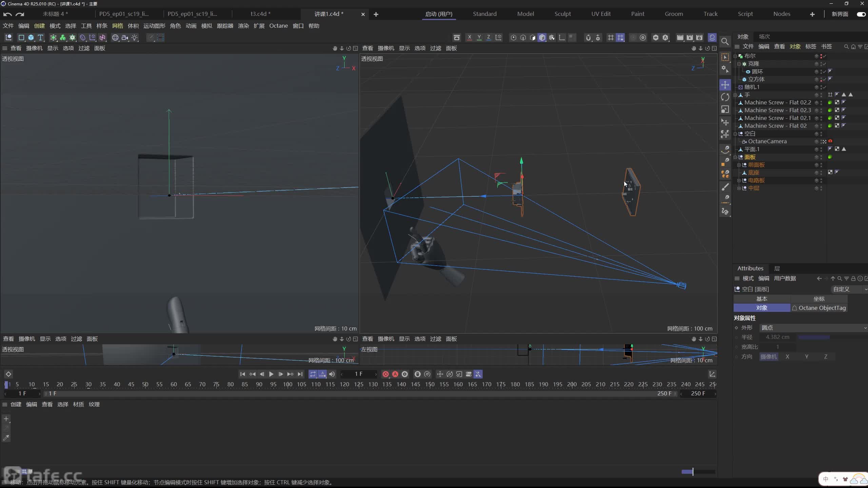868x488 pixels.
Task: Toggle visibility dots for 平面.1 object
Action: [821, 149]
